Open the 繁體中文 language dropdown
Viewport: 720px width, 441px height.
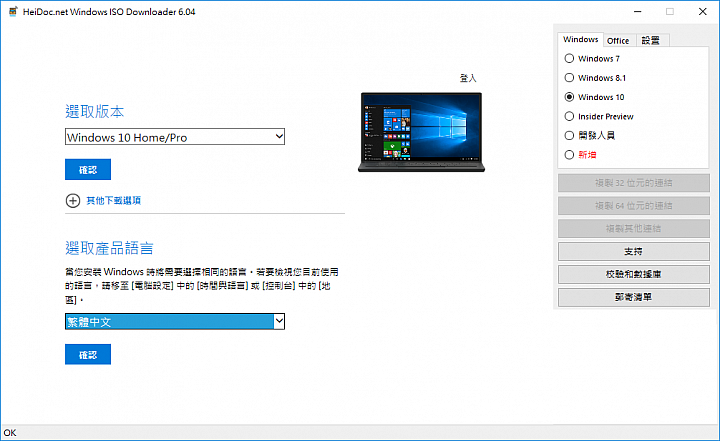click(x=175, y=322)
